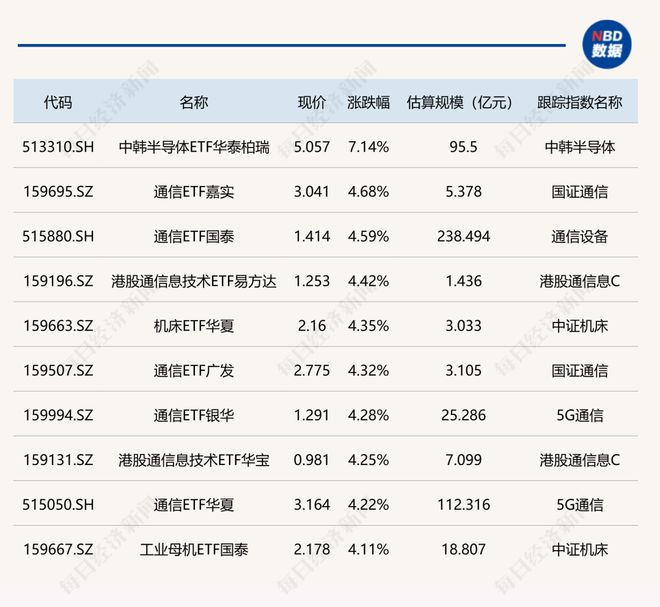Viewport: 660px width, 607px height.
Task: Select code 159663.SZ
Action: click(x=58, y=326)
